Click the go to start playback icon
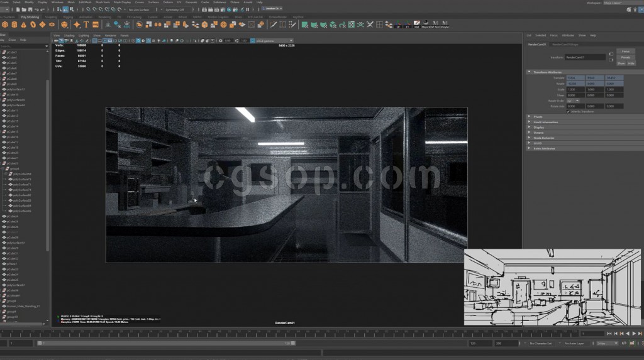 pos(609,334)
